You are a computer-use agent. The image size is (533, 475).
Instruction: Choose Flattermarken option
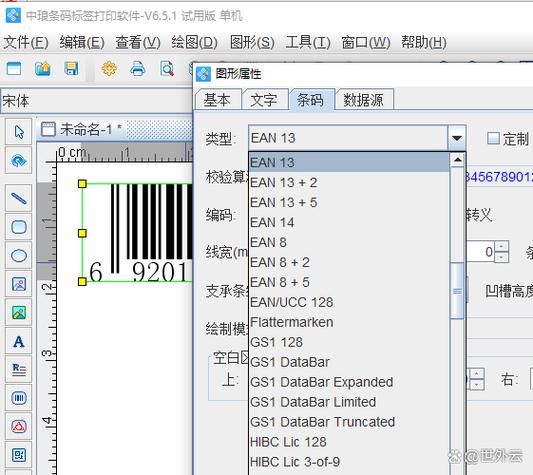pos(349,322)
